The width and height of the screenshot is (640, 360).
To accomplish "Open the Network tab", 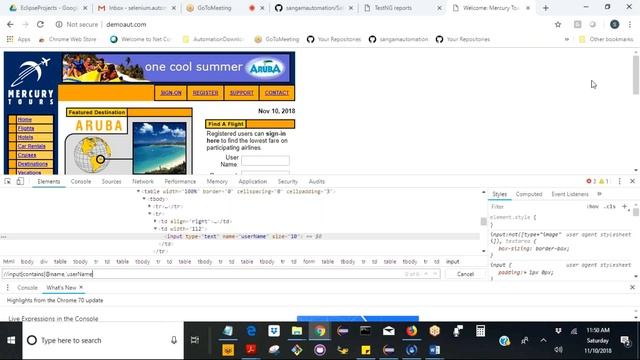I will point(143,181).
